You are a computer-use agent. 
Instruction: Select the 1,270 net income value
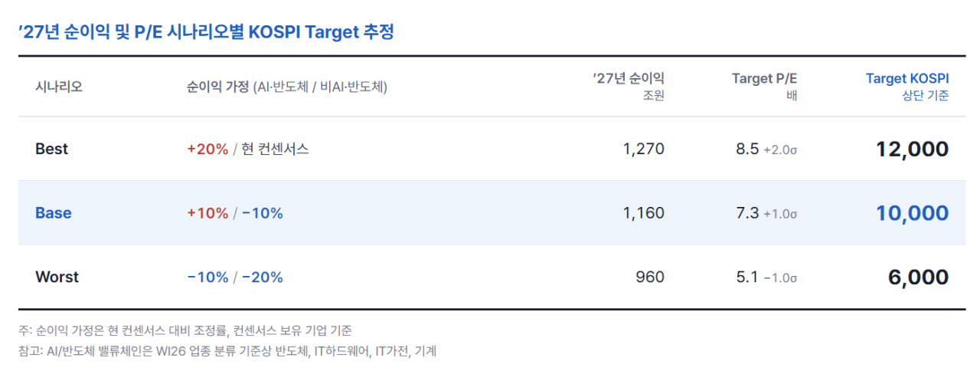(x=644, y=149)
